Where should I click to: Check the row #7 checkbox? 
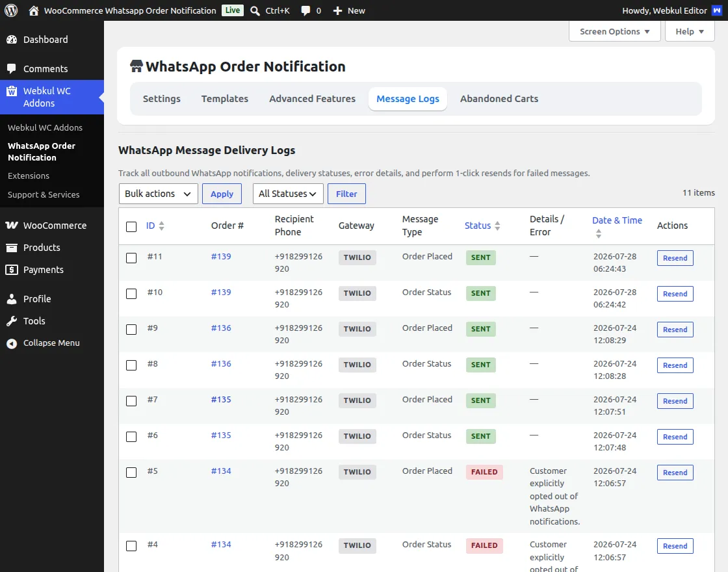click(x=131, y=400)
